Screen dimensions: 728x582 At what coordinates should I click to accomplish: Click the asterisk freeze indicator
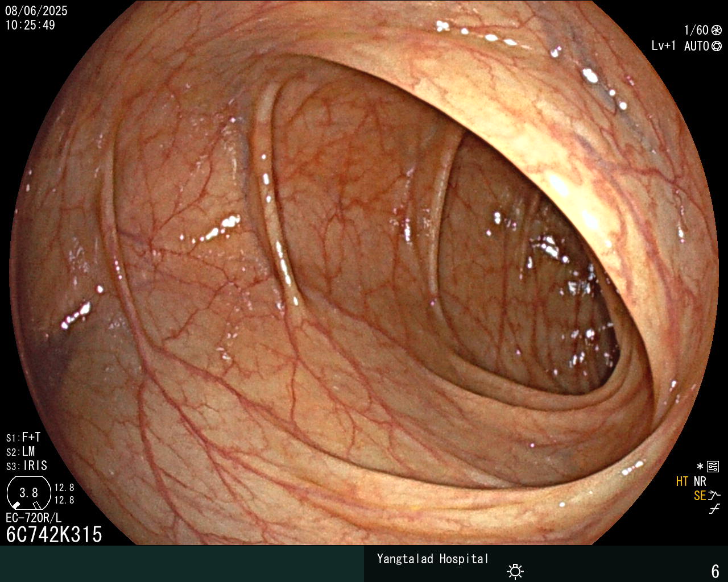click(700, 467)
